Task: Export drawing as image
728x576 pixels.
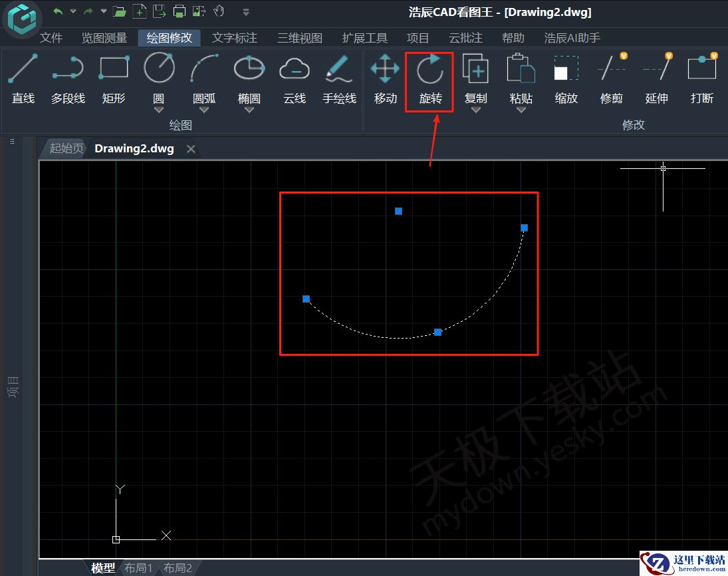Action: pos(199,11)
